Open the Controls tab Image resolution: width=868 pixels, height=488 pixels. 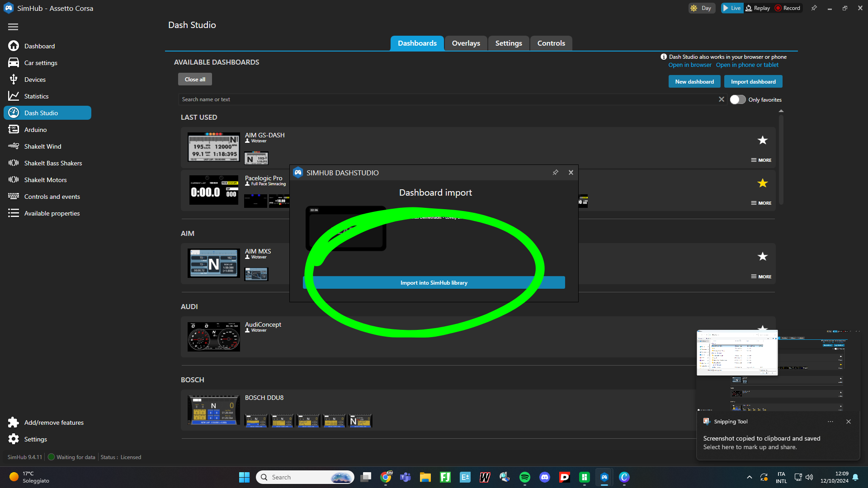point(551,43)
